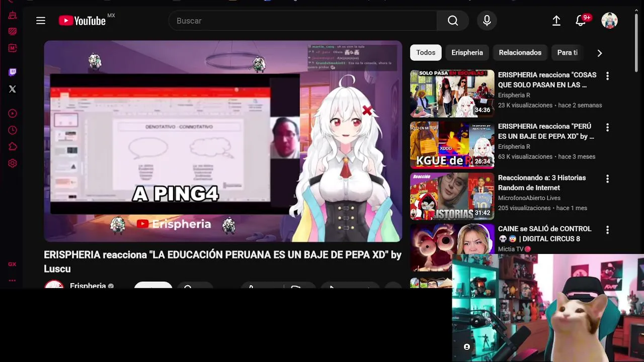Open the notifications bell showing 9+

[x=581, y=21]
